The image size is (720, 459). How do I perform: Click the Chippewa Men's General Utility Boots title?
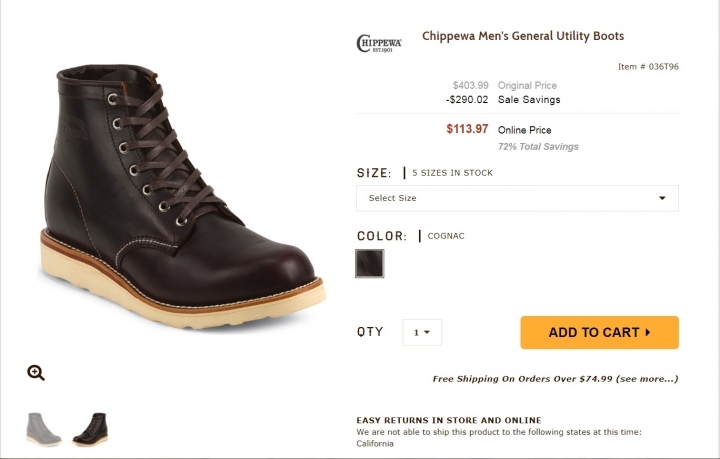(x=523, y=36)
